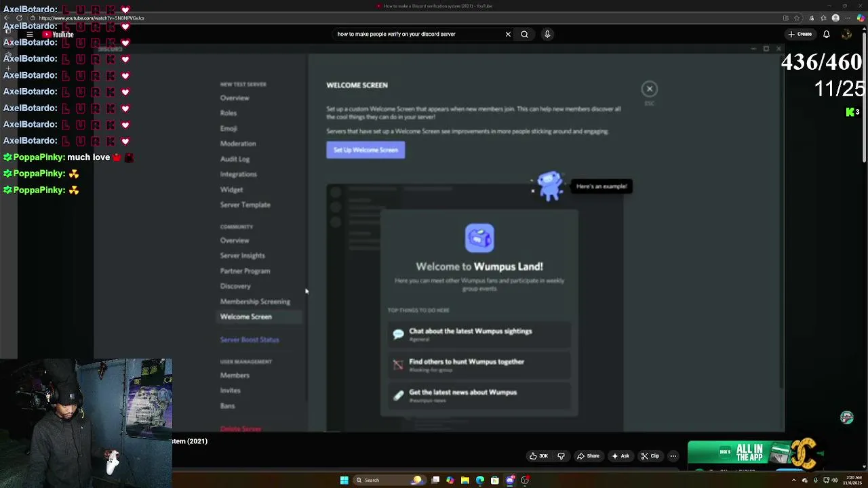Click Set Up Welcome Screen button
Image resolution: width=868 pixels, height=488 pixels.
coord(366,150)
